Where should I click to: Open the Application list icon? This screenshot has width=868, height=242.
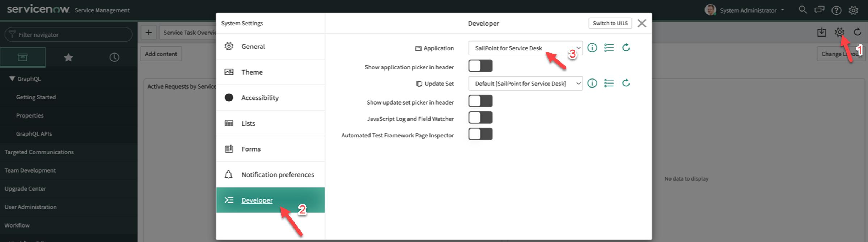(609, 48)
